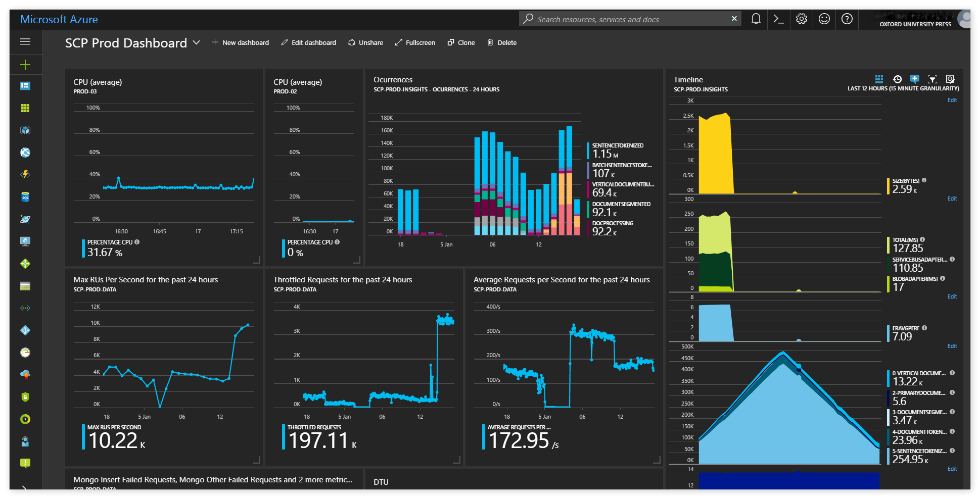The height and width of the screenshot is (499, 980).
Task: Open Azure Active Directory icon in the sidebar
Action: click(25, 330)
